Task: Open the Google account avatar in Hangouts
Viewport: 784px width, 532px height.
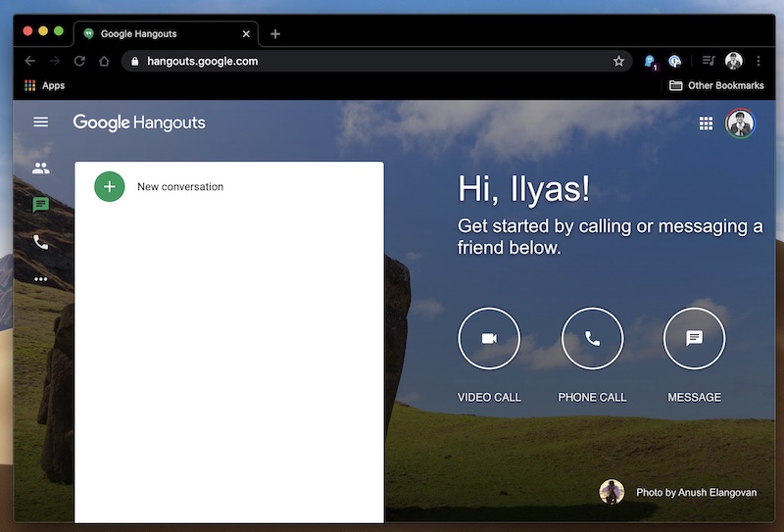Action: coord(741,123)
